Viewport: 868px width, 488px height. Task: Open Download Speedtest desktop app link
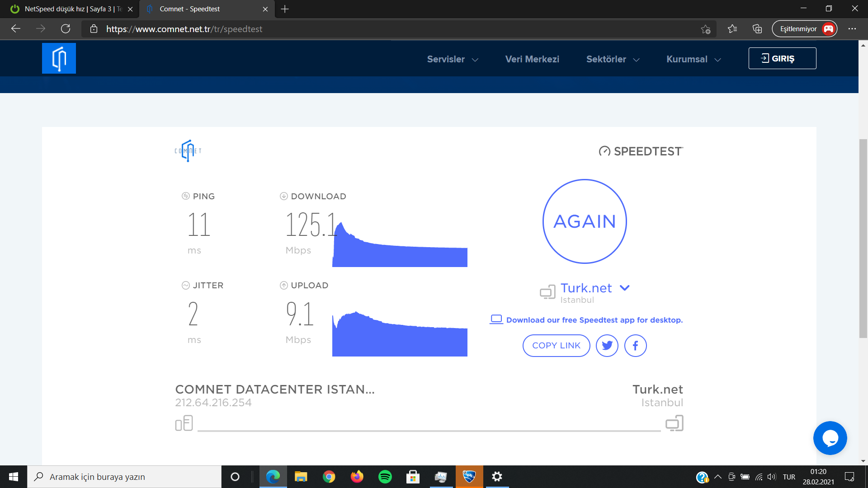594,320
